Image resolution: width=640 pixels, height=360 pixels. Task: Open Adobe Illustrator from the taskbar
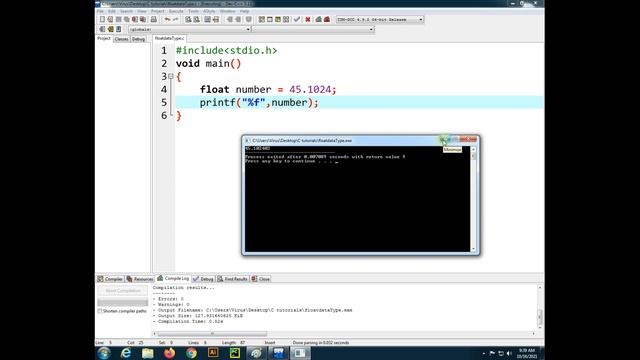(213, 353)
